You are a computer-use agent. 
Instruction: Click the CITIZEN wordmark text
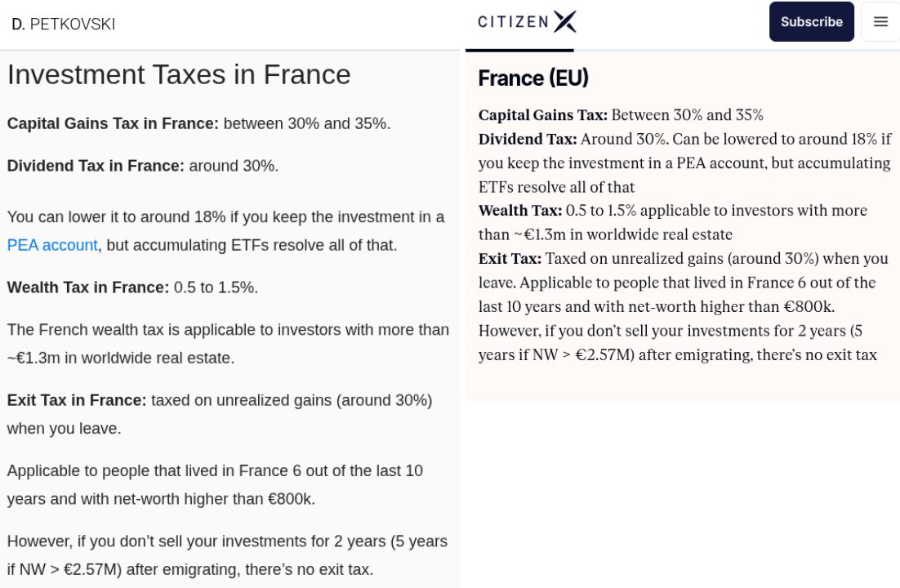point(513,22)
